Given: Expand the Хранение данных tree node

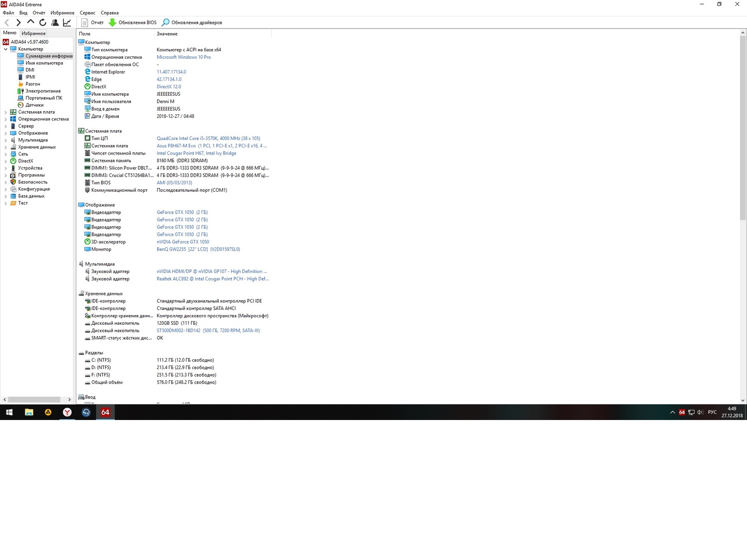Looking at the screenshot, I should (x=6, y=147).
